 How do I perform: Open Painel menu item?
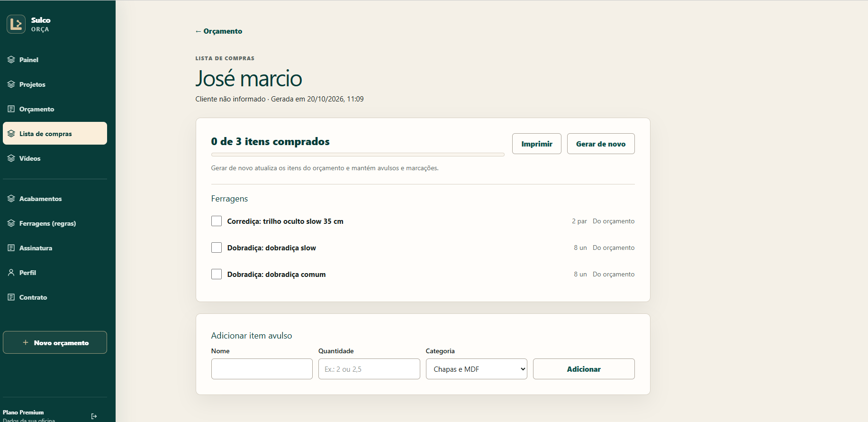coord(55,60)
